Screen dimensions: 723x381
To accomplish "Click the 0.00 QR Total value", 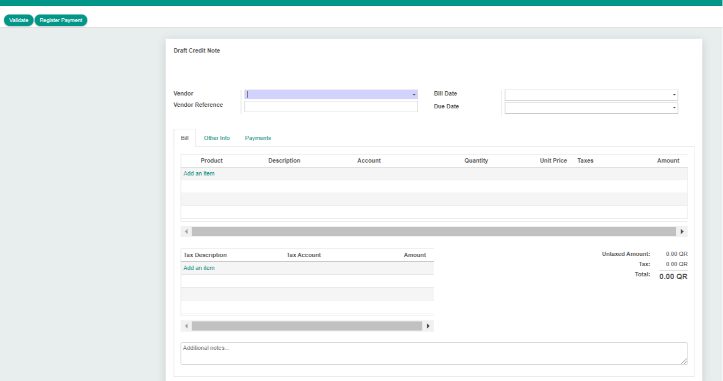I will click(673, 276).
